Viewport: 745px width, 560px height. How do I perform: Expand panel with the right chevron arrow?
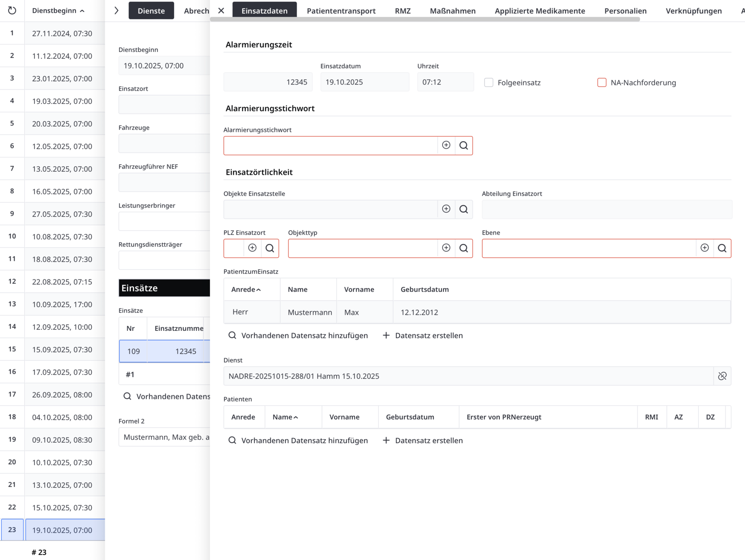(x=117, y=10)
